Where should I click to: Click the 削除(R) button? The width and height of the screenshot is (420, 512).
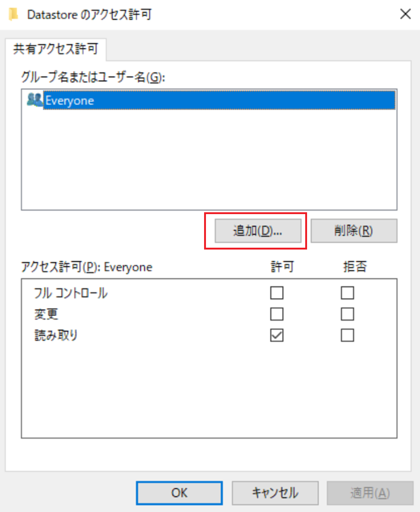(354, 231)
